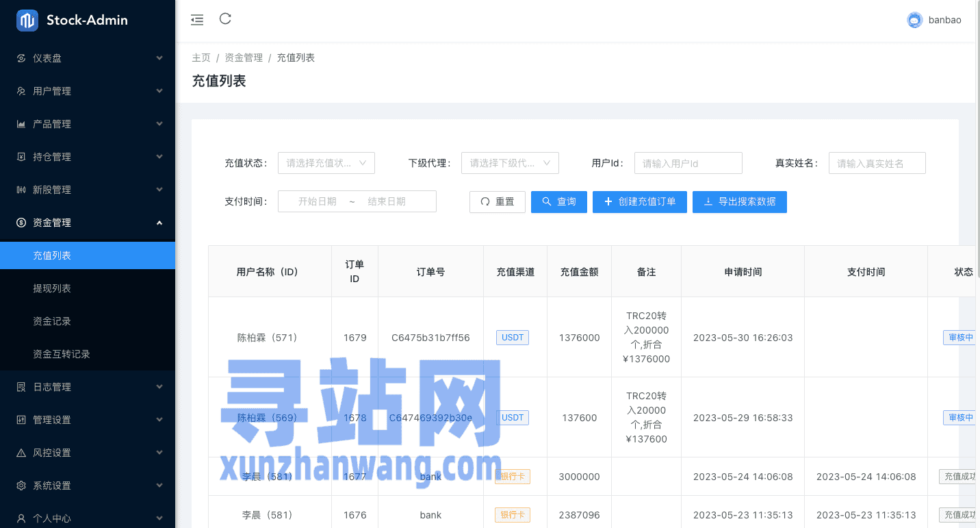The height and width of the screenshot is (528, 980).
Task: Click the 结束日期 date field
Action: [x=387, y=201]
